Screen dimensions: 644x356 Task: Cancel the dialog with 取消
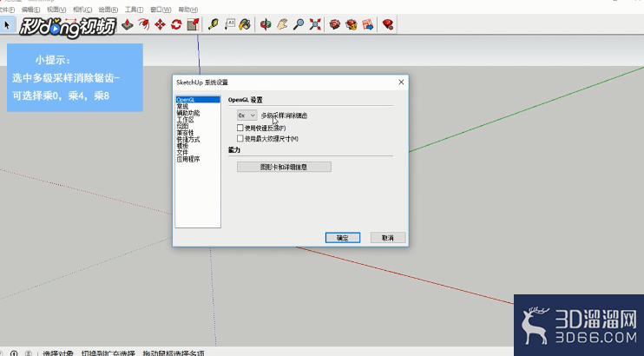(388, 238)
